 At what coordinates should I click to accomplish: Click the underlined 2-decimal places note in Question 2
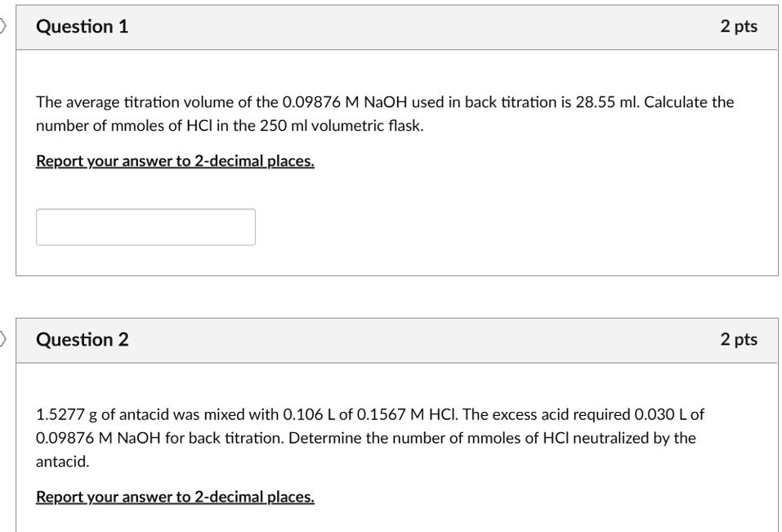click(x=175, y=497)
